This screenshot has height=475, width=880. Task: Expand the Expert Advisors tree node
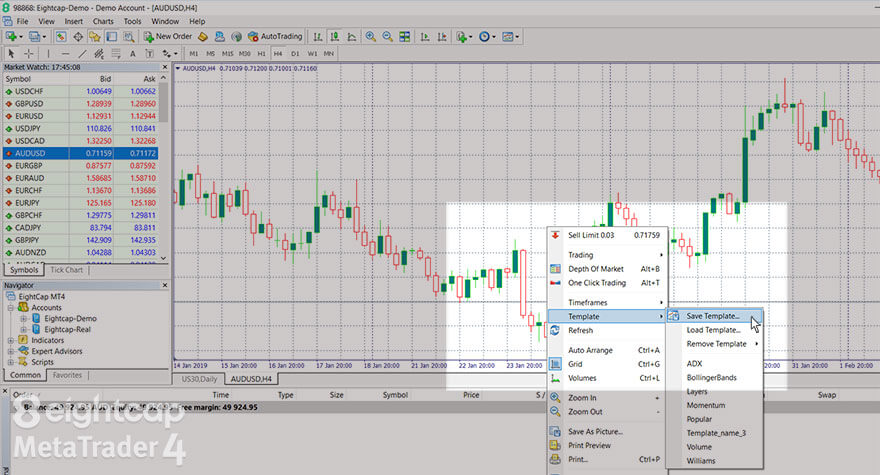[11, 351]
